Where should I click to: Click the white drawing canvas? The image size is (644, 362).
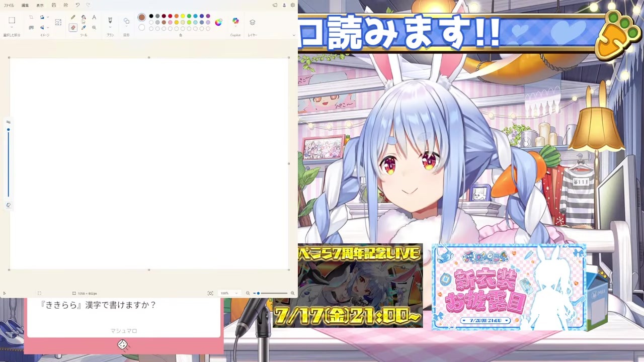(149, 163)
